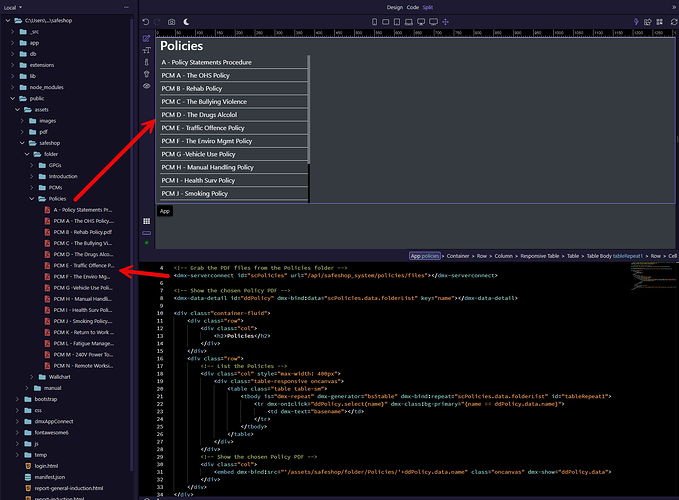Click the trash bin icon in side toolbar

146,74
